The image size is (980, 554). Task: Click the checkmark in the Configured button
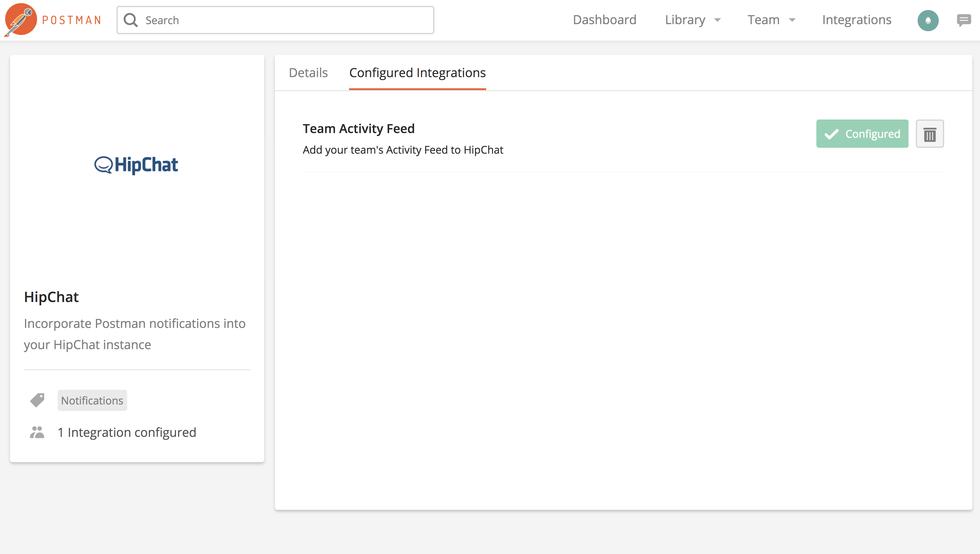831,134
